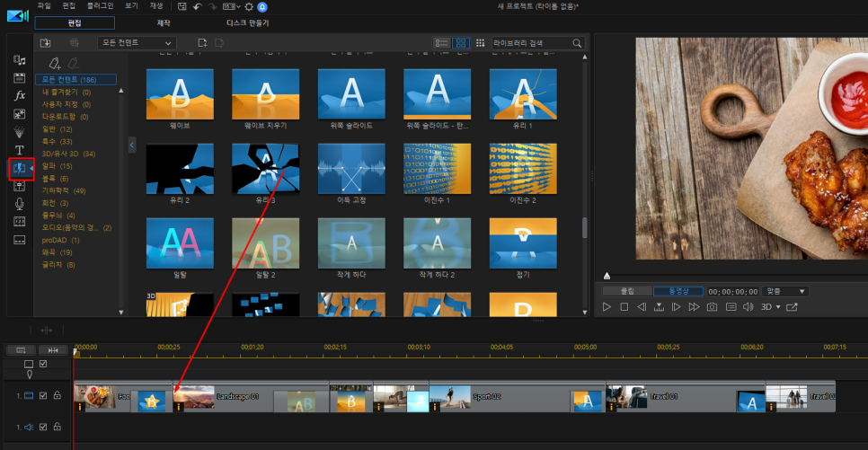Image resolution: width=868 pixels, height=450 pixels.
Task: Expand the 모든 컨텐트 dropdown
Action: coord(137,42)
